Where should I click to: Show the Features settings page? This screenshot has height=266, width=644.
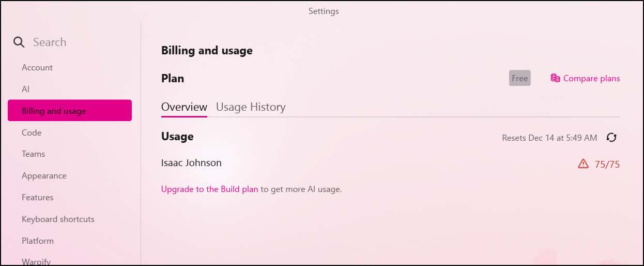(x=38, y=198)
